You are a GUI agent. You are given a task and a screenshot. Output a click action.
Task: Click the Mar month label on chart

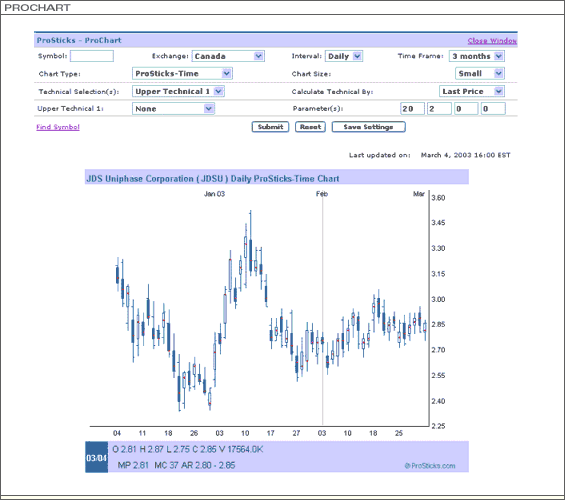coord(419,194)
